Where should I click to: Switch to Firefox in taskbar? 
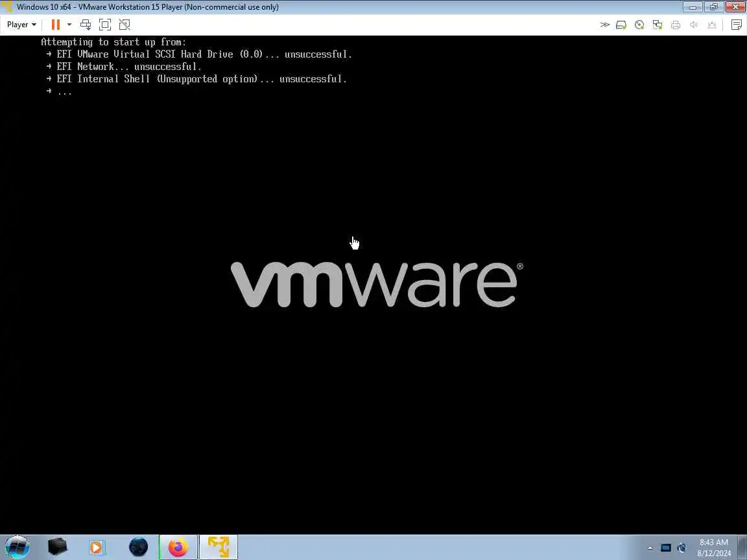[178, 547]
